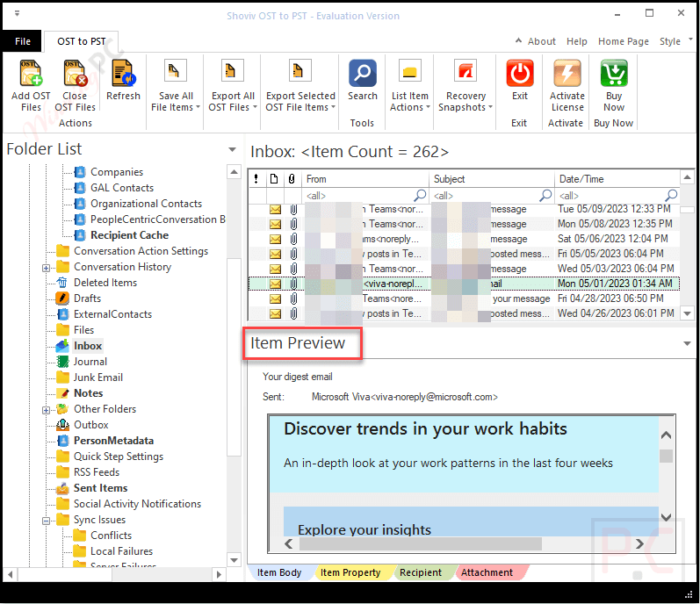Click the Help link
700x604 pixels.
tap(577, 41)
